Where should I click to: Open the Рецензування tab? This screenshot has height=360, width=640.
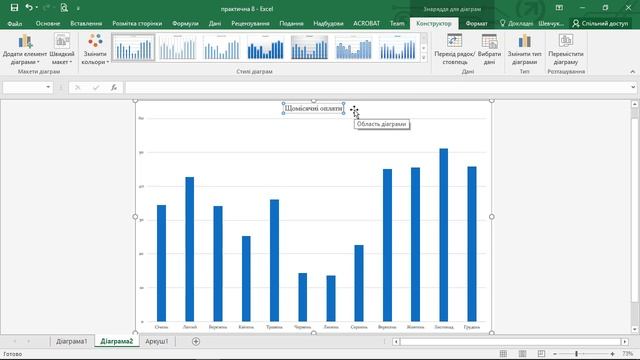point(250,24)
